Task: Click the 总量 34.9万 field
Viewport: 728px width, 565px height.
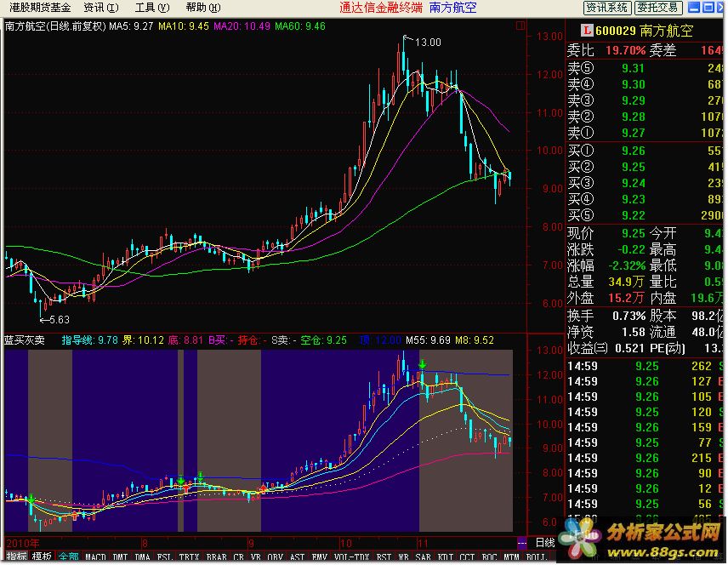Action: click(x=606, y=282)
